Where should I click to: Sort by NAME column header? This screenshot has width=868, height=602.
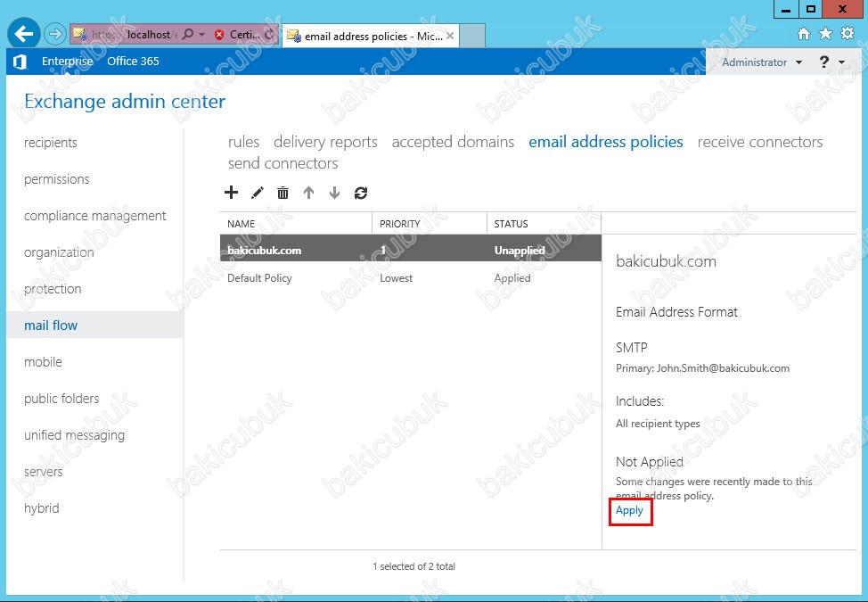296,224
